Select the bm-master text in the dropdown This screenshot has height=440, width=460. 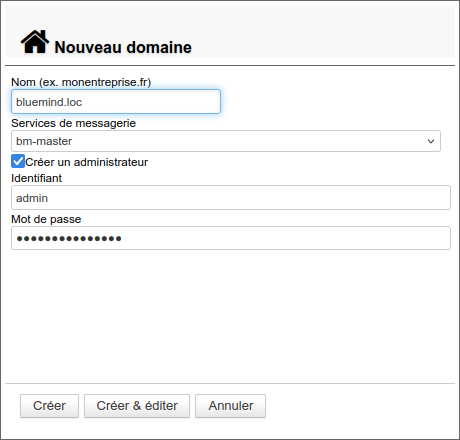click(44, 141)
